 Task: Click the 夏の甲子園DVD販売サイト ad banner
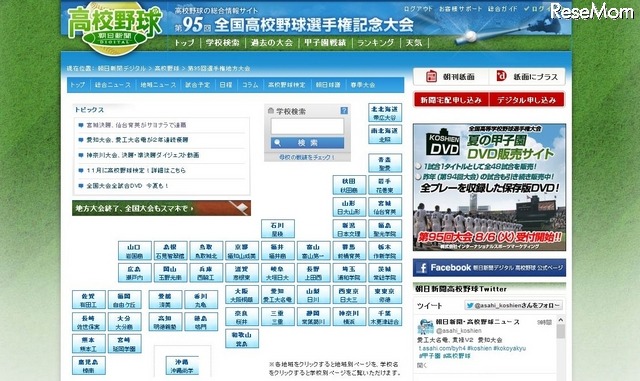(x=489, y=187)
